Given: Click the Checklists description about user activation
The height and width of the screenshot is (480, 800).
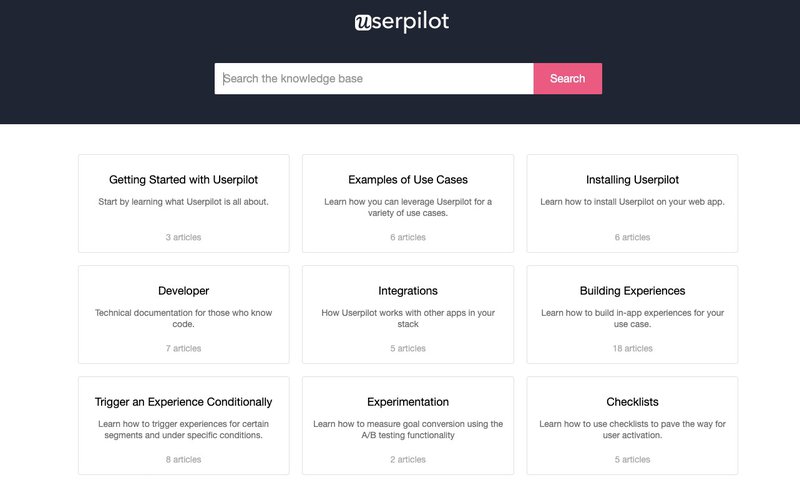Looking at the screenshot, I should tap(632, 429).
